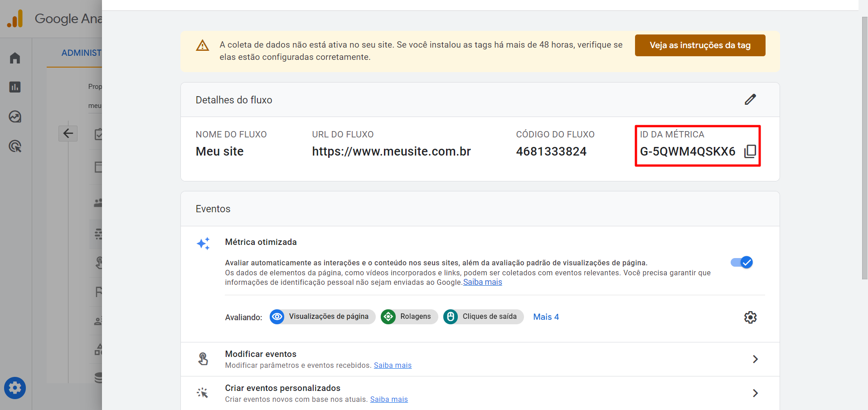
Task: Edit stream details with pencil icon
Action: (x=750, y=100)
